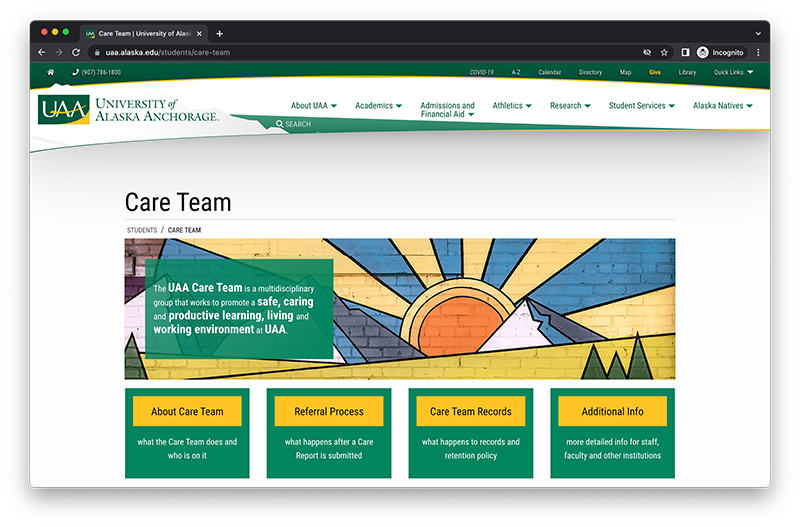800x527 pixels.
Task: Open the Map link
Action: point(626,72)
